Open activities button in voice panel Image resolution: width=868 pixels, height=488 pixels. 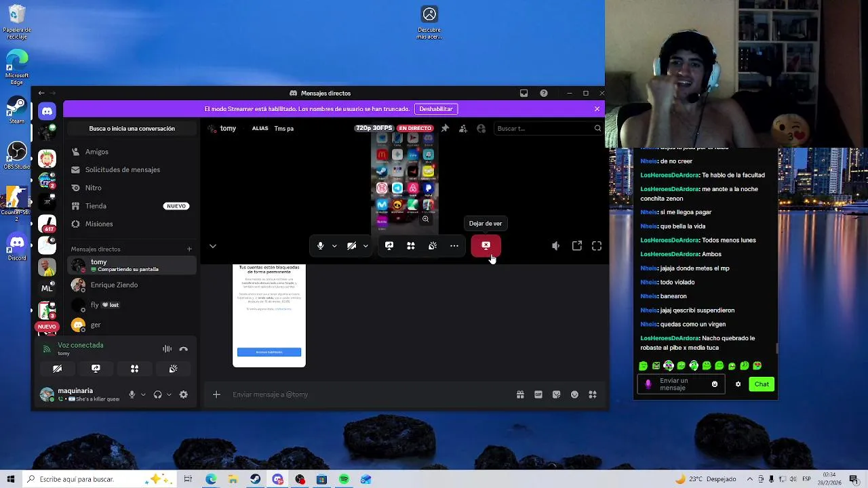pyautogui.click(x=134, y=369)
